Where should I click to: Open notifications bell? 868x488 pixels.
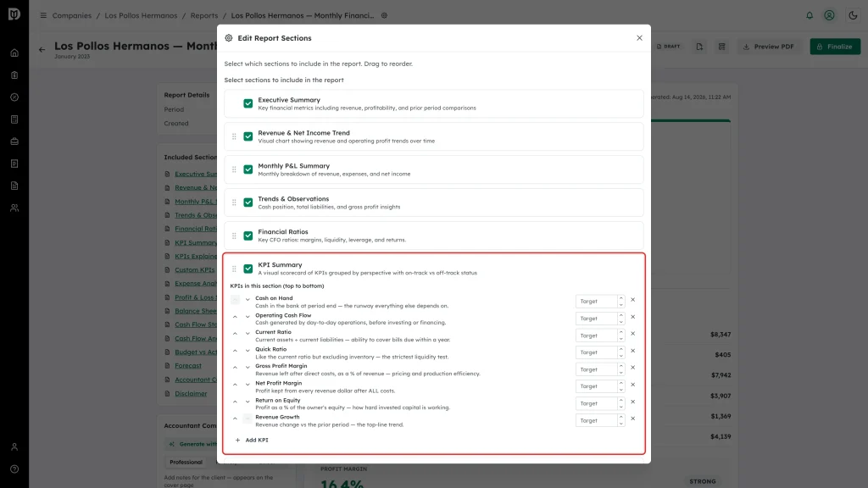tap(810, 15)
